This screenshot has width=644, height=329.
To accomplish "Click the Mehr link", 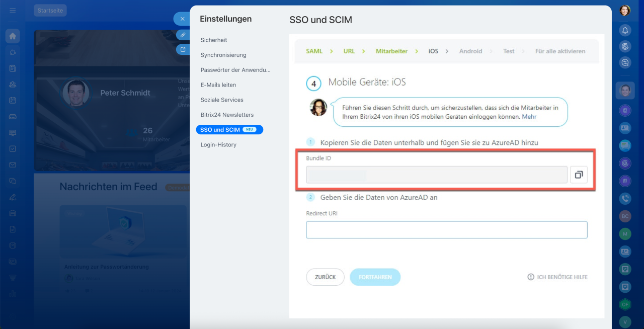I will pyautogui.click(x=529, y=116).
